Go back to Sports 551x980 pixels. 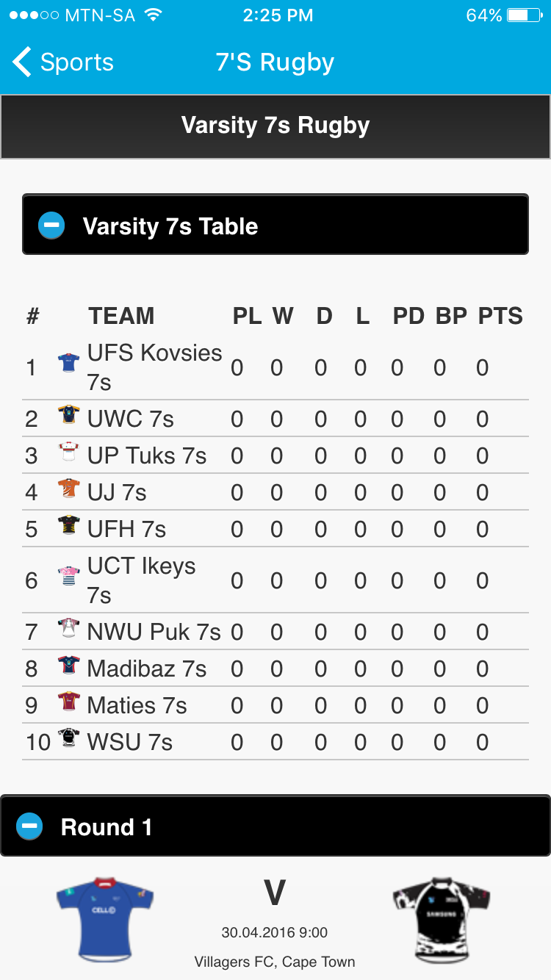(63, 62)
